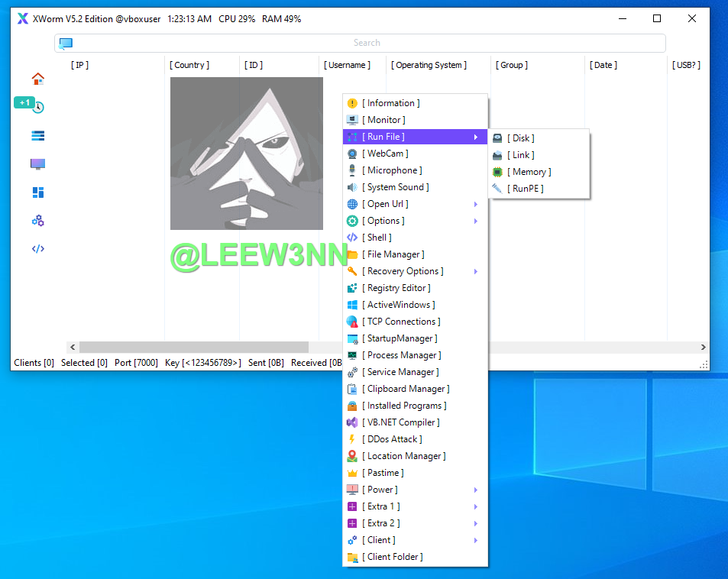728x579 pixels.
Task: Click the Installed Programs icon in the menu
Action: coord(352,406)
